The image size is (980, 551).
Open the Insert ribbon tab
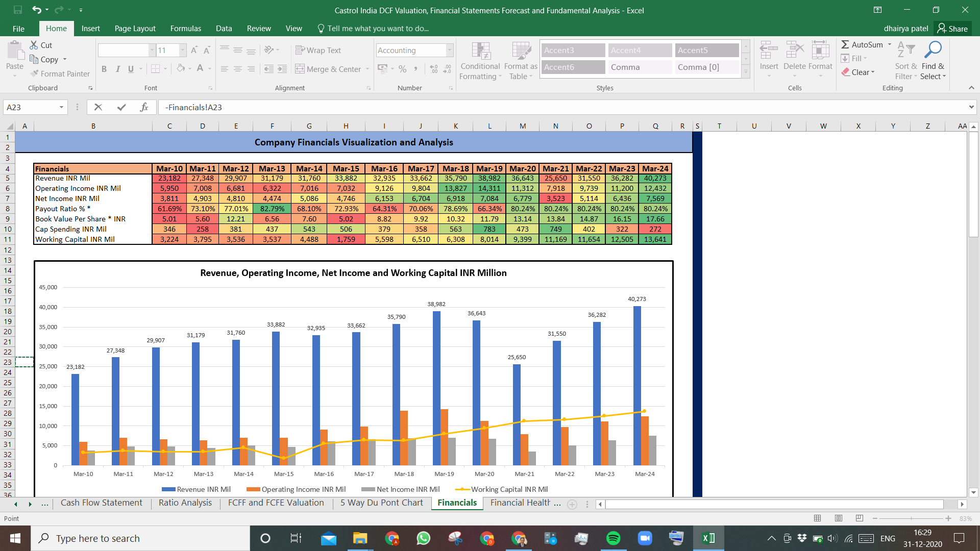click(x=90, y=29)
